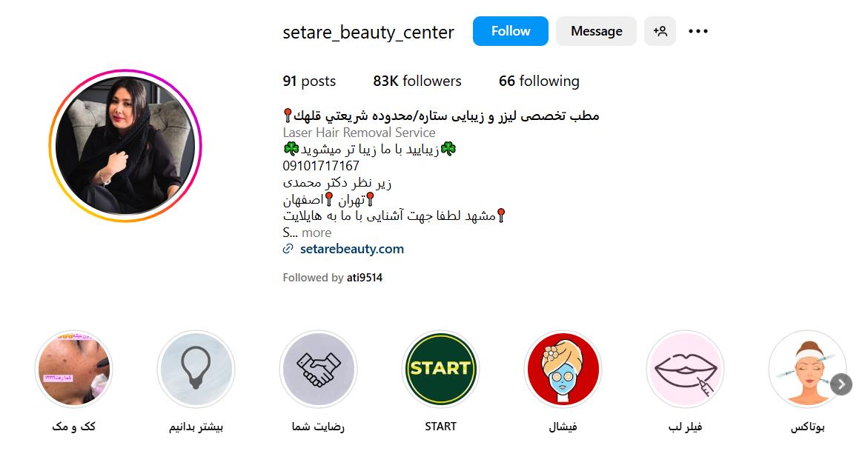Open the START story highlight
The height and width of the screenshot is (471, 868).
tap(440, 369)
